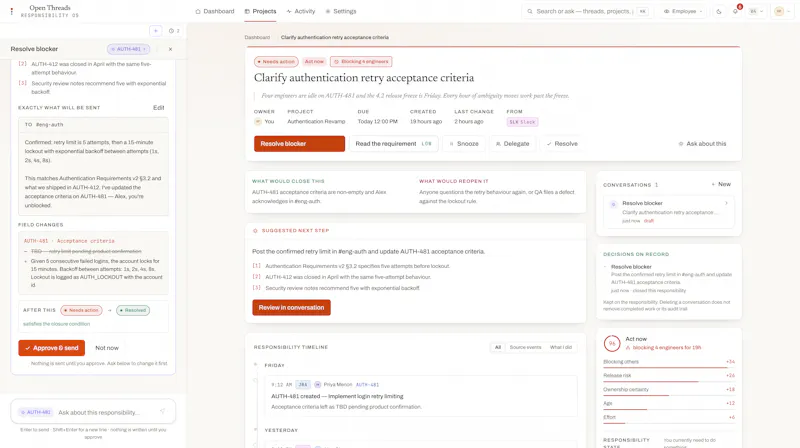Go to the Activity tab
This screenshot has height=448, width=800.
[x=301, y=11]
